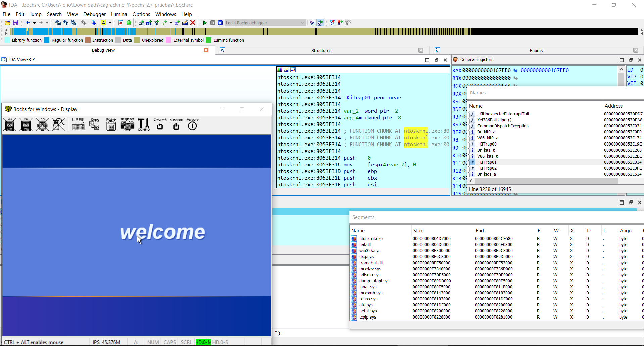
Task: Expand the back-arrow history dropdown
Action: (34, 23)
